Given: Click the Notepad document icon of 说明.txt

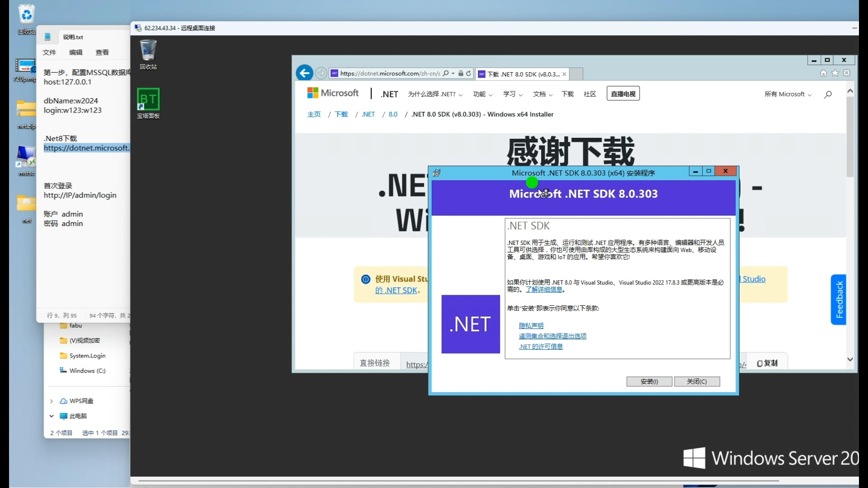Looking at the screenshot, I should point(48,37).
